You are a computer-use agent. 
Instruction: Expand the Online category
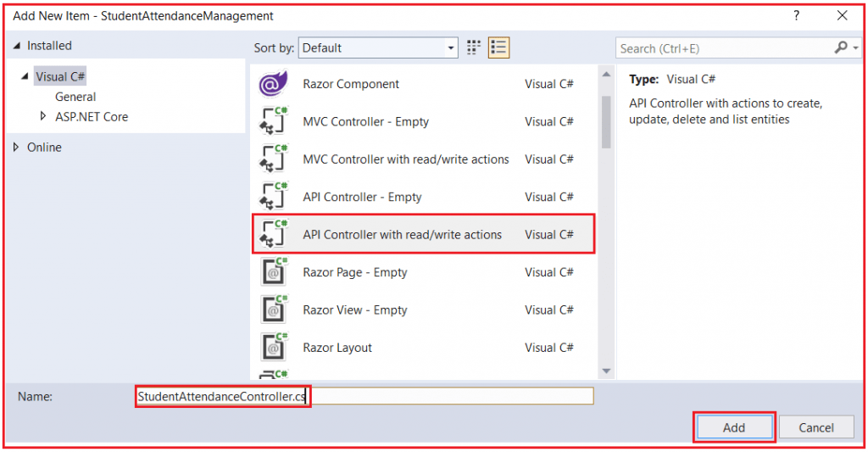(16, 148)
